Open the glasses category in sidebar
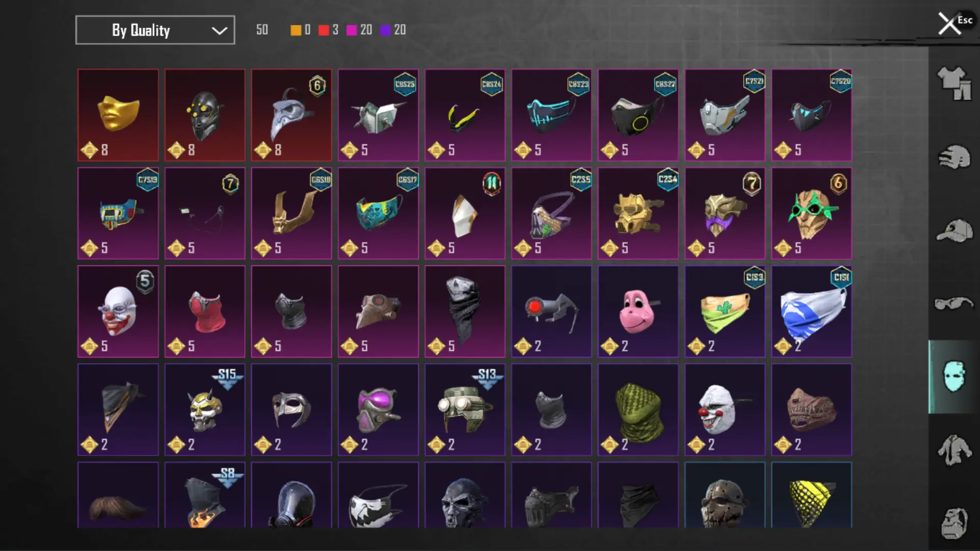The width and height of the screenshot is (980, 551). pyautogui.click(x=954, y=304)
